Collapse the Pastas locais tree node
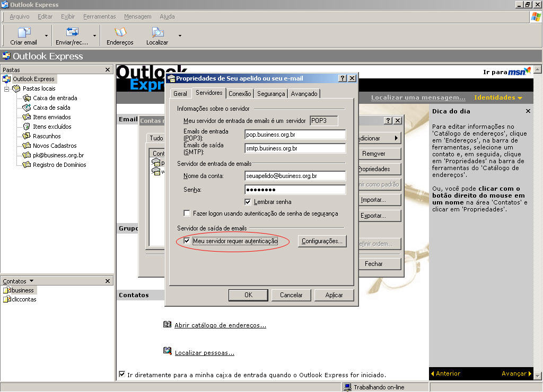This screenshot has height=392, width=543. [x=6, y=89]
